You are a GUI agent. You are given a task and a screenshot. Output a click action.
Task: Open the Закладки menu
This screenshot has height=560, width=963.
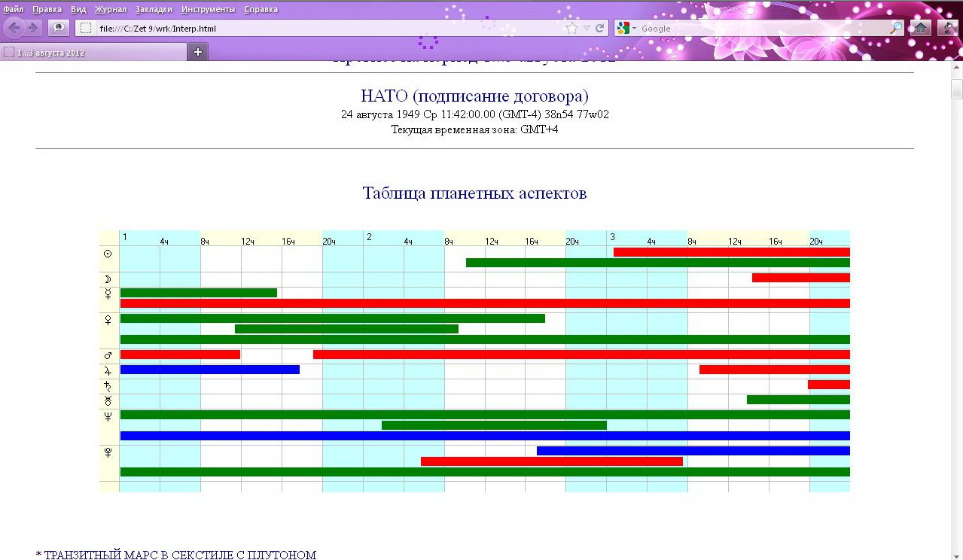[x=154, y=9]
